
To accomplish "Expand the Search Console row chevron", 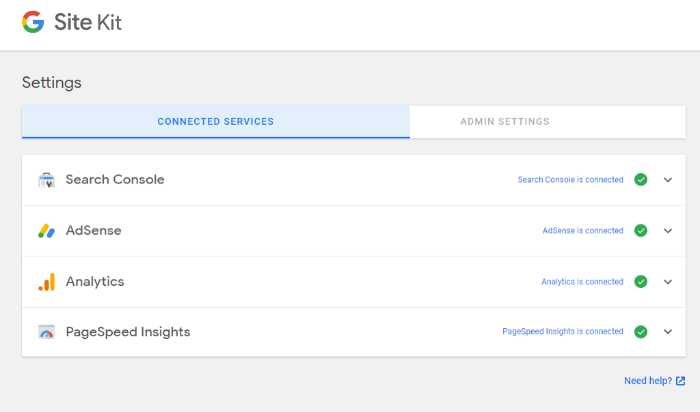I will (x=668, y=180).
